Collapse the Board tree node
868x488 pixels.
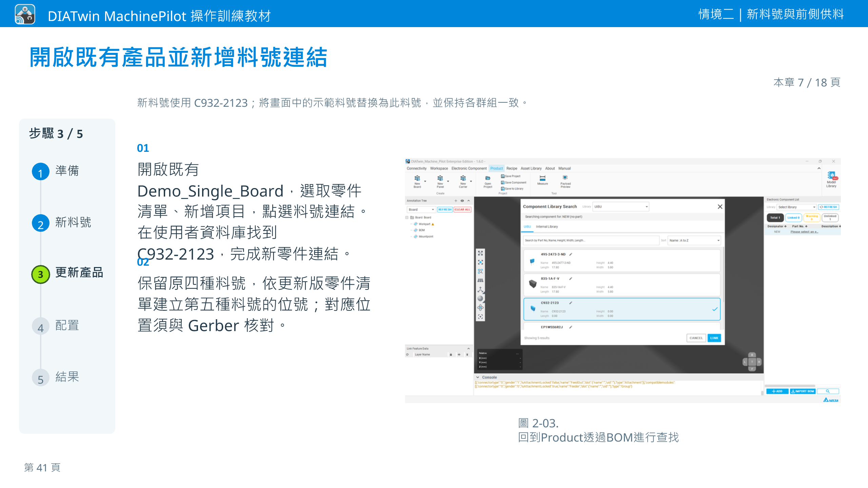pyautogui.click(x=407, y=218)
